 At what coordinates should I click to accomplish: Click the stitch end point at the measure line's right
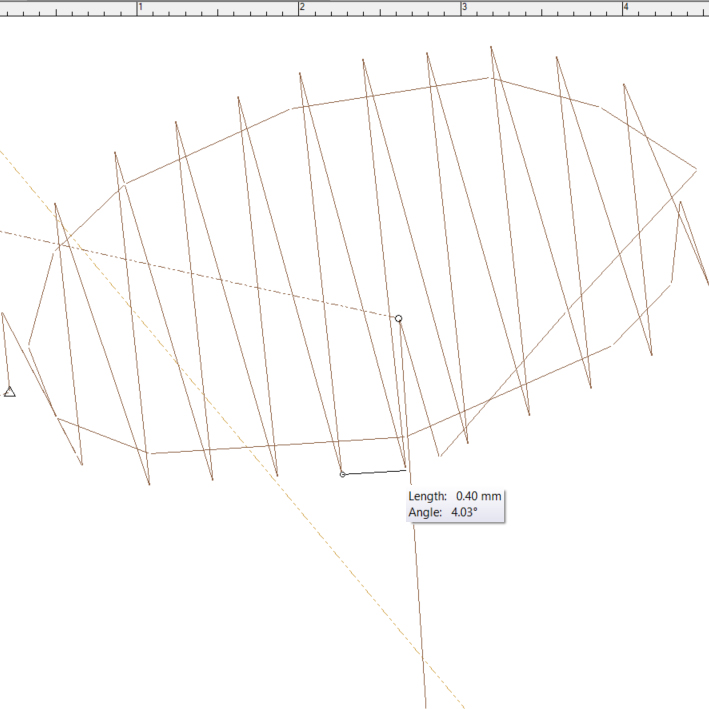407,469
